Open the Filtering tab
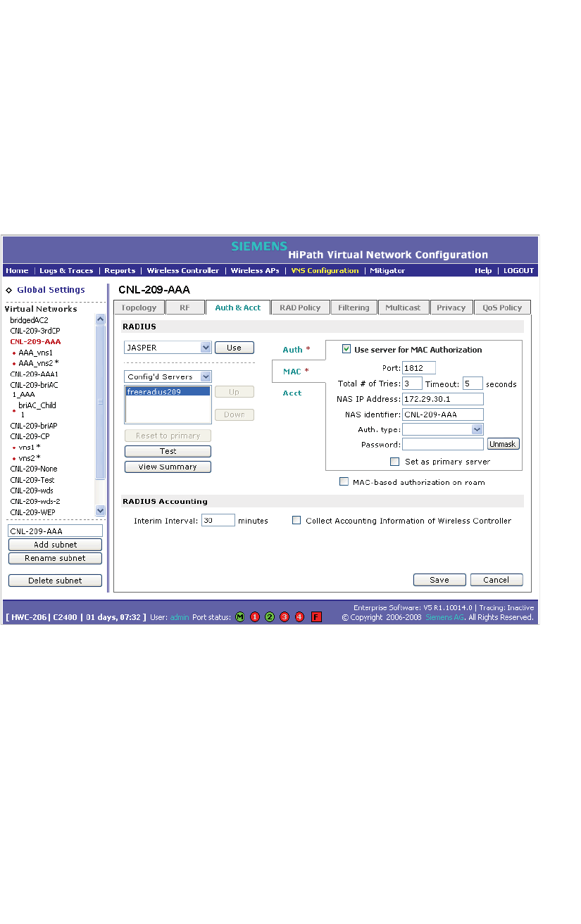Viewport: 581px width, 924px height. (354, 308)
